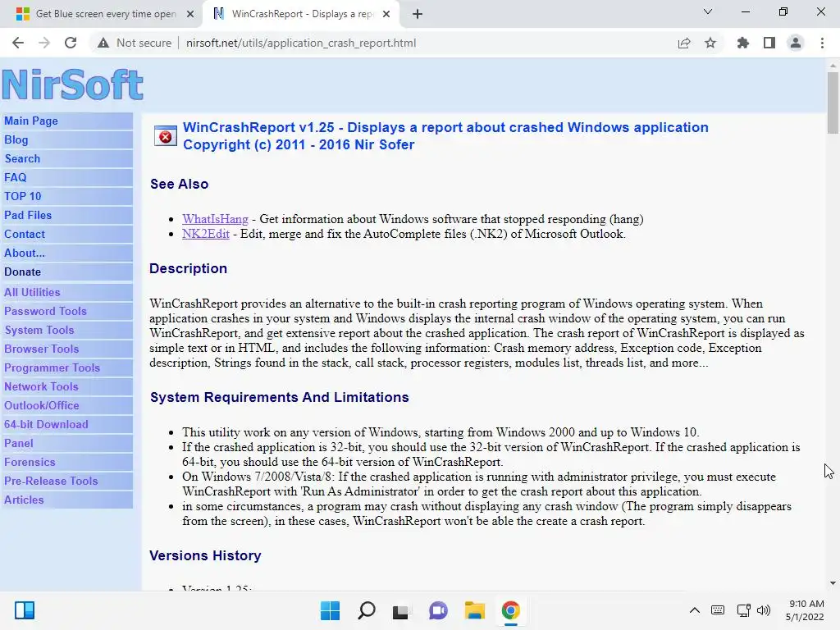
Task: Open Task View on the taskbar
Action: pos(402,610)
